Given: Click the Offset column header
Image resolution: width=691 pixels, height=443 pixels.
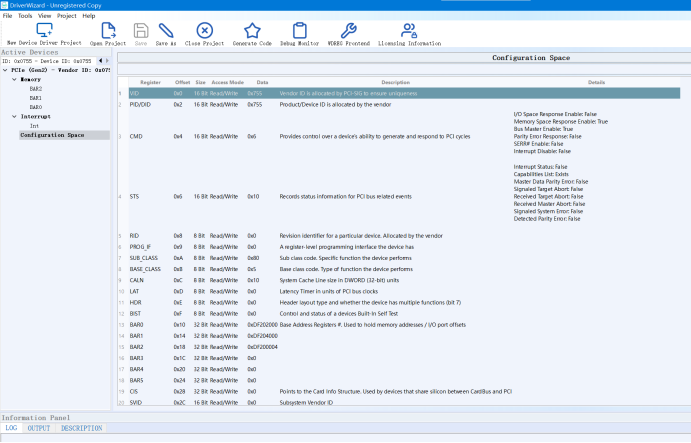Looking at the screenshot, I should click(x=182, y=82).
